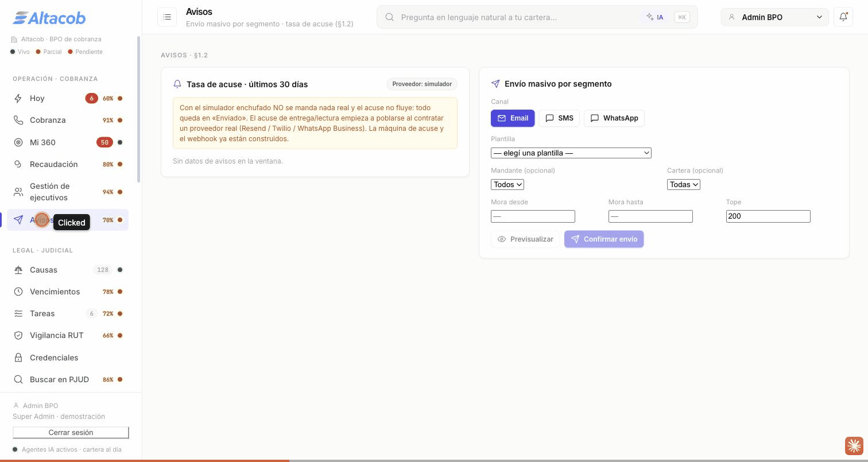Click the 128 count badge on Causas

[x=103, y=270]
